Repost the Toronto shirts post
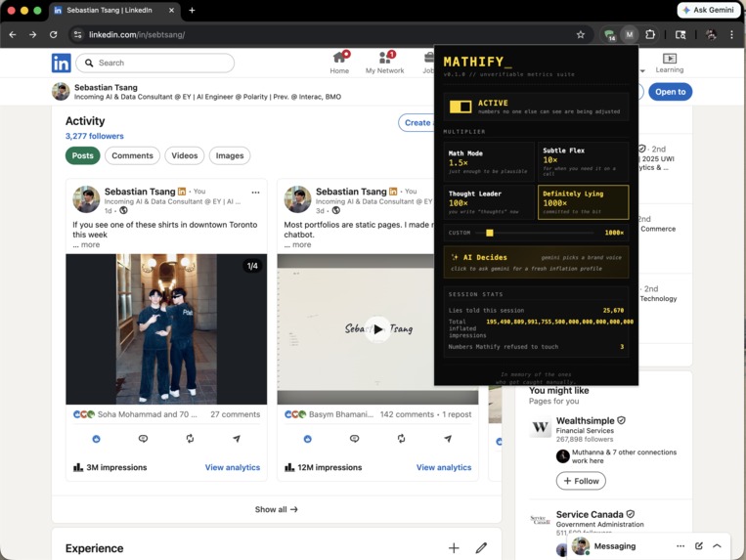This screenshot has height=560, width=746. click(190, 438)
